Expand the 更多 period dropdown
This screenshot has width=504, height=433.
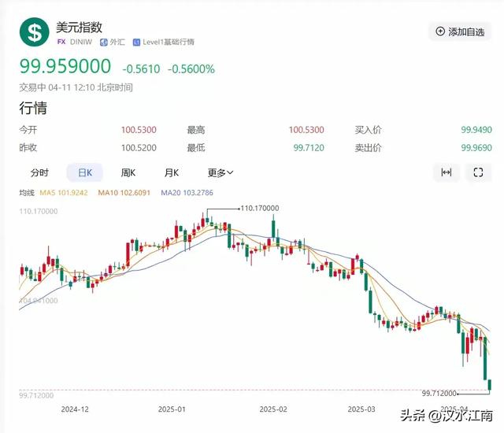(220, 172)
